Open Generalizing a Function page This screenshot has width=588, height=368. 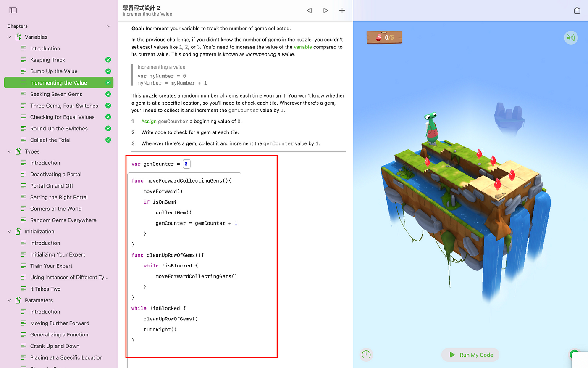click(x=59, y=335)
